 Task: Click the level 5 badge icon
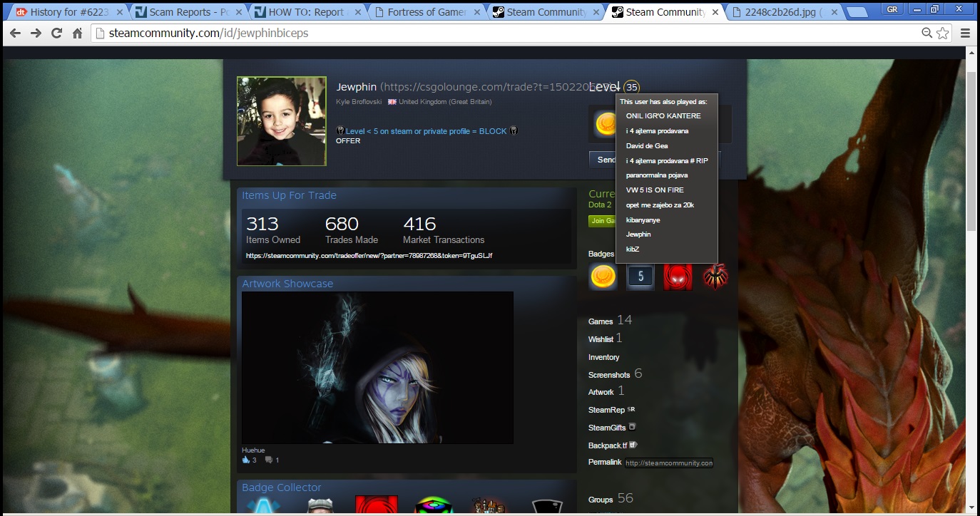[x=640, y=277]
